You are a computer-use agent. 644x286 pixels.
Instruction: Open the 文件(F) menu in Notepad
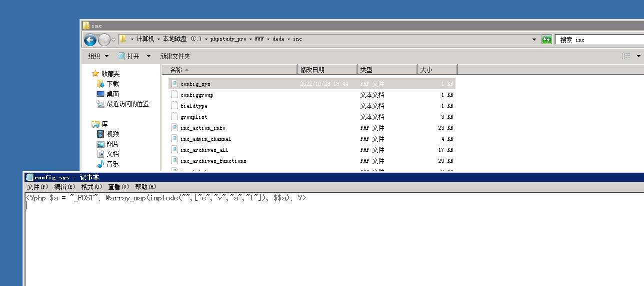(37, 187)
